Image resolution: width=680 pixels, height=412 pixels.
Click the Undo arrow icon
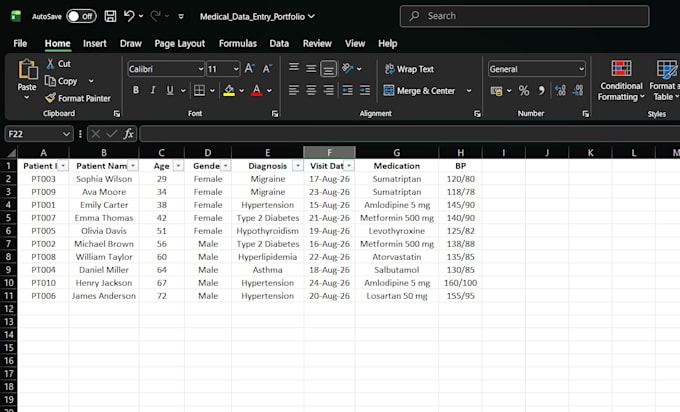pos(129,16)
